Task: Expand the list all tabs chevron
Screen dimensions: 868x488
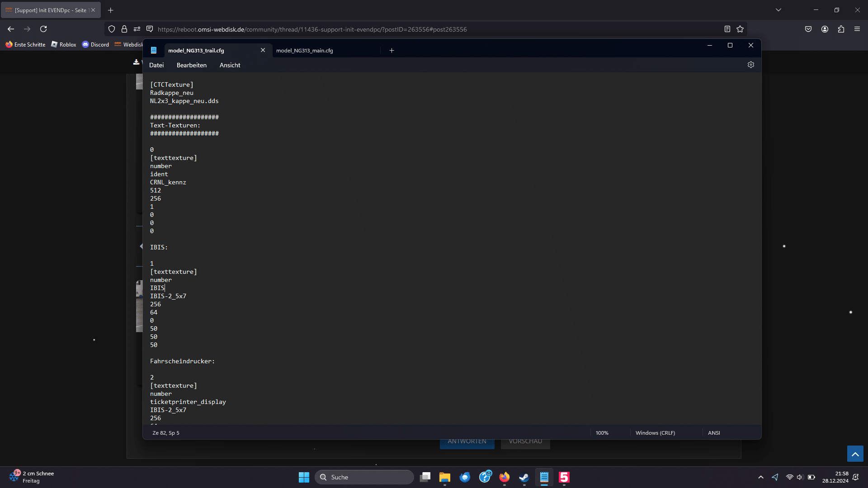Action: coord(778,10)
